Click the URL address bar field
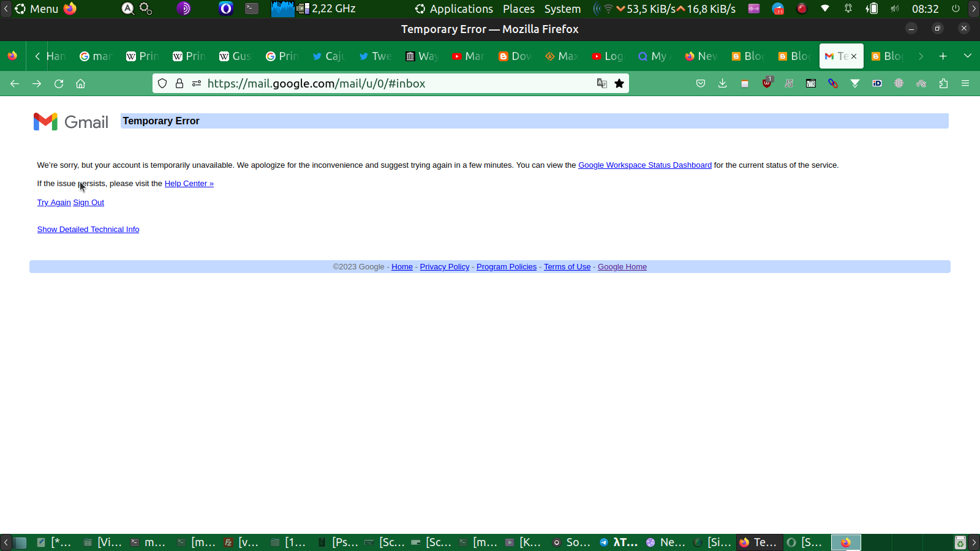 [x=392, y=84]
